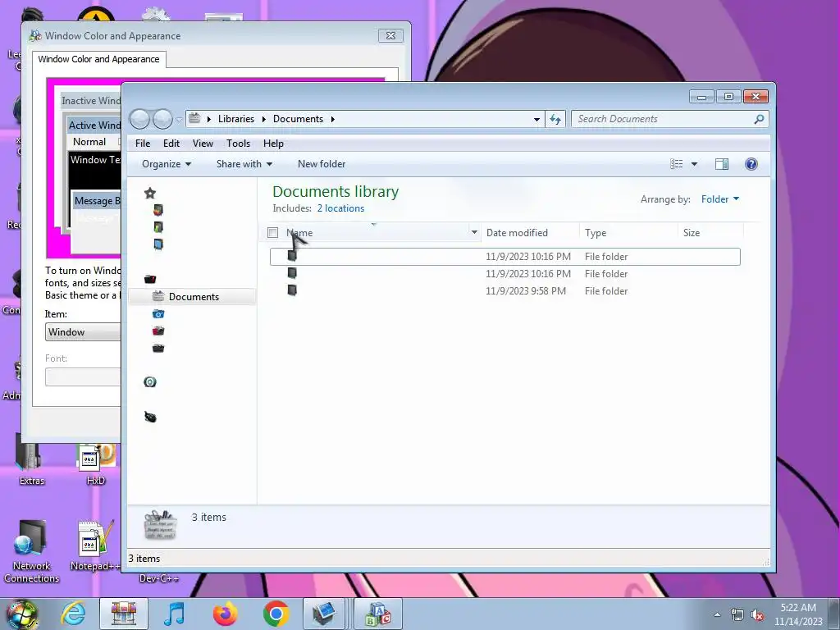This screenshot has height=630, width=840.
Task: Open the Tools menu
Action: (239, 144)
